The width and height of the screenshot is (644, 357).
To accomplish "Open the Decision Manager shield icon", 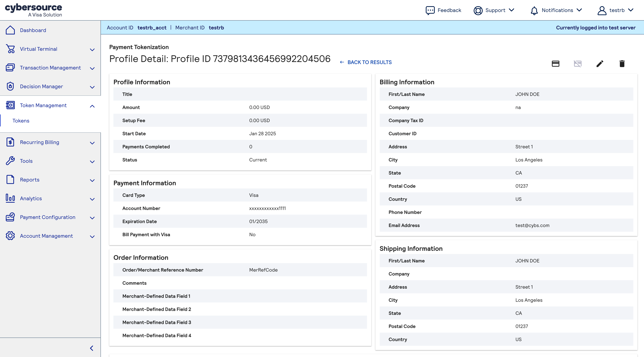I will point(10,86).
